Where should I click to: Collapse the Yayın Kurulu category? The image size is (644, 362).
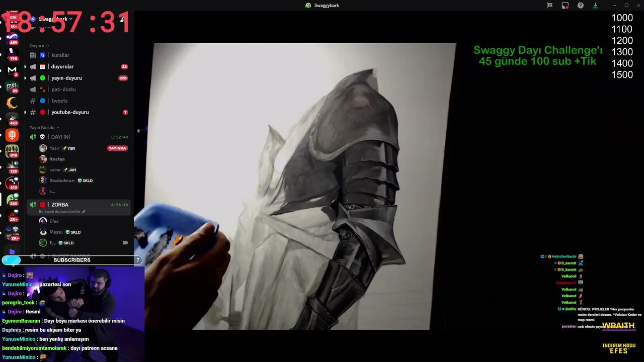pyautogui.click(x=44, y=128)
